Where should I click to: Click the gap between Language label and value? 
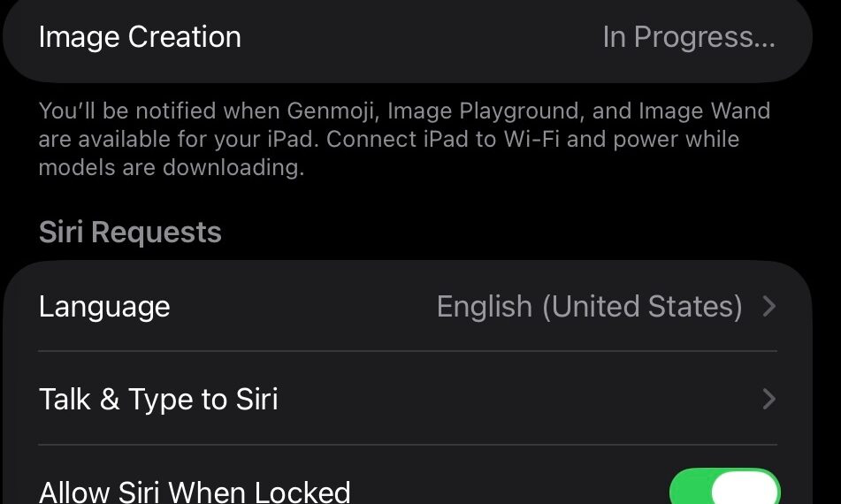pyautogui.click(x=301, y=307)
